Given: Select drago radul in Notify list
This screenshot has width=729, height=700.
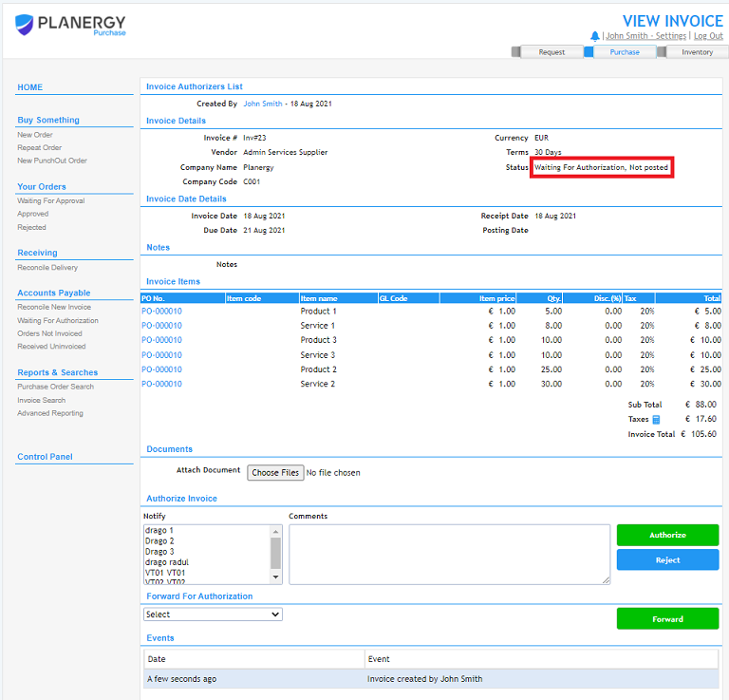Looking at the screenshot, I should [x=167, y=563].
